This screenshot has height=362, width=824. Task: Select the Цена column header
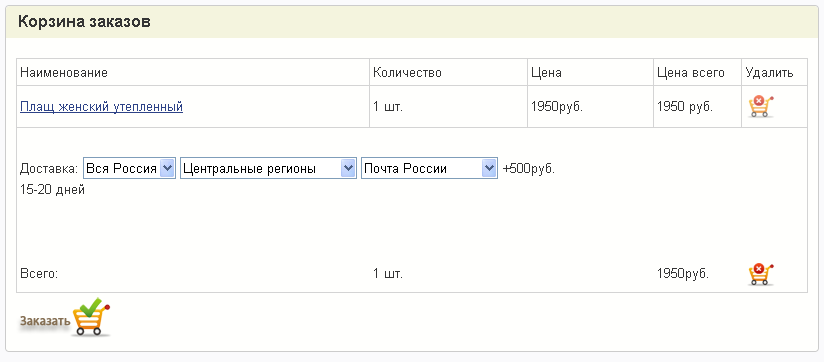click(x=546, y=73)
